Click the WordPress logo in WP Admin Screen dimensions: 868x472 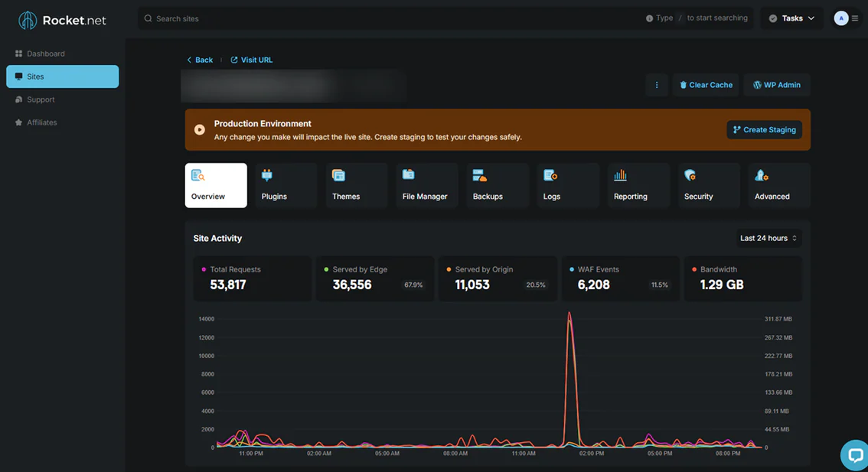(x=757, y=85)
